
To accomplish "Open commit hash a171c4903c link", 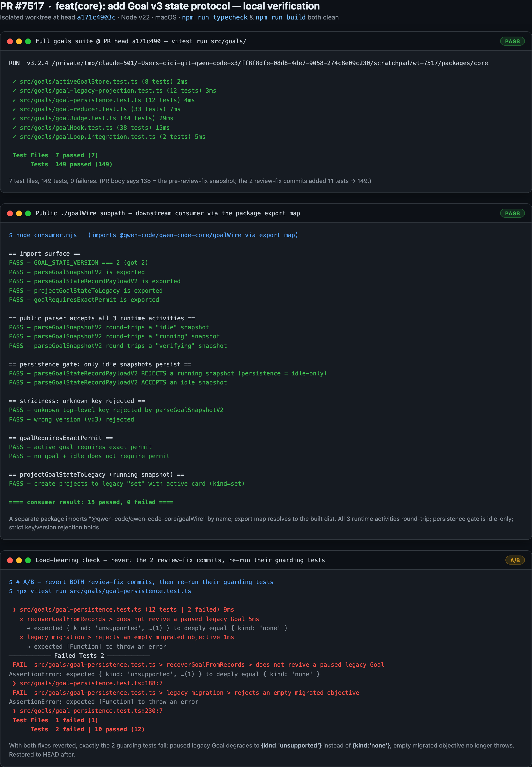I will coord(96,17).
